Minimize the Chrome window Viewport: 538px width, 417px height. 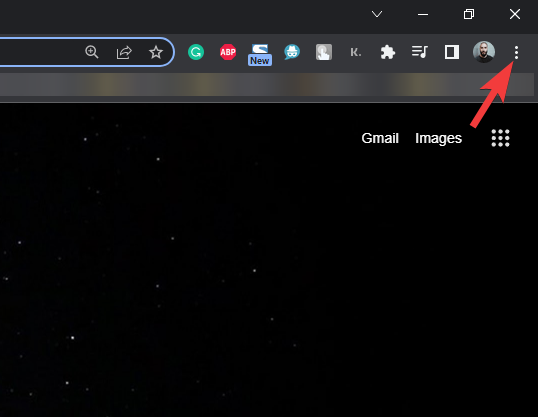tap(423, 14)
